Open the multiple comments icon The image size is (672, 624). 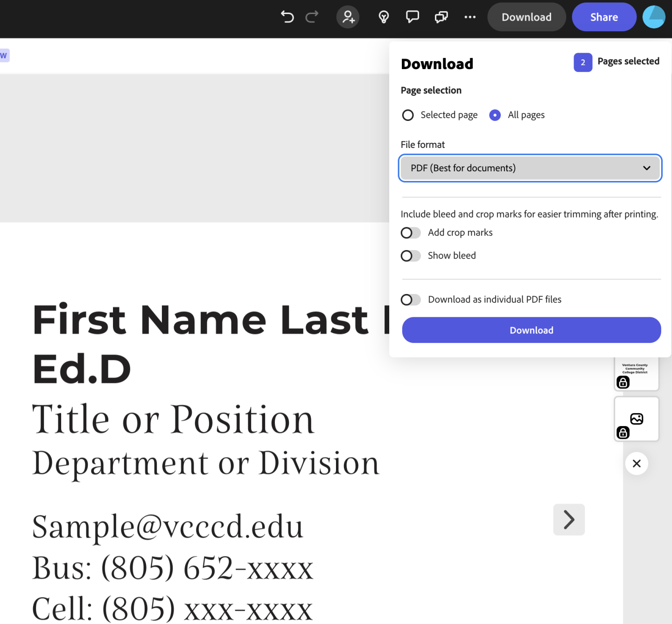point(441,17)
